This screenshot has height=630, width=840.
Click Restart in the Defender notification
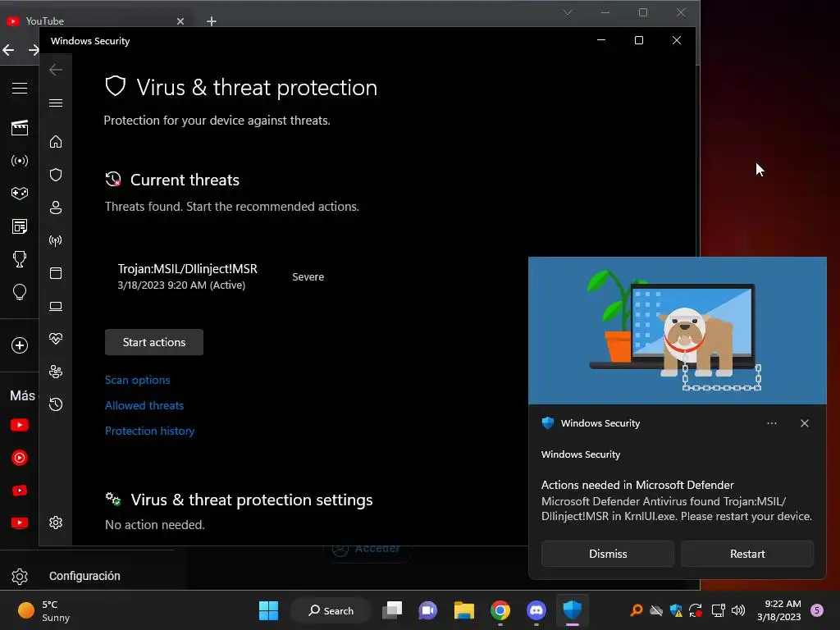[747, 554]
